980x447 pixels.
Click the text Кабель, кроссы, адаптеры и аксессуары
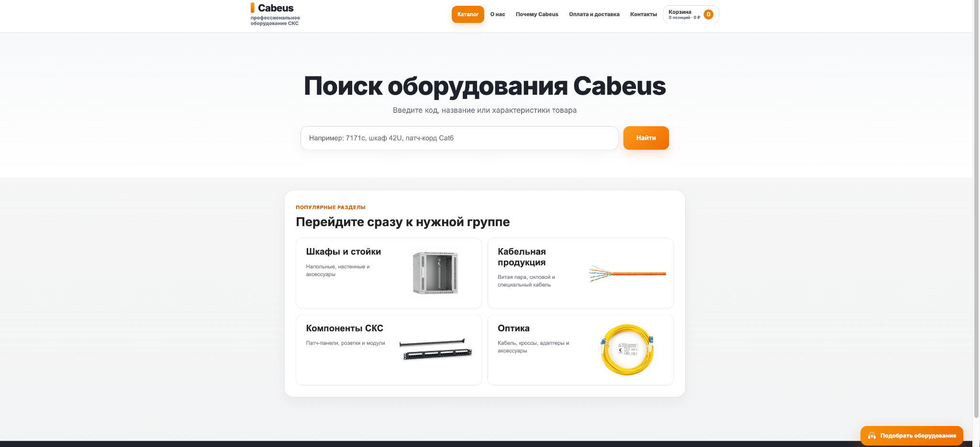534,347
